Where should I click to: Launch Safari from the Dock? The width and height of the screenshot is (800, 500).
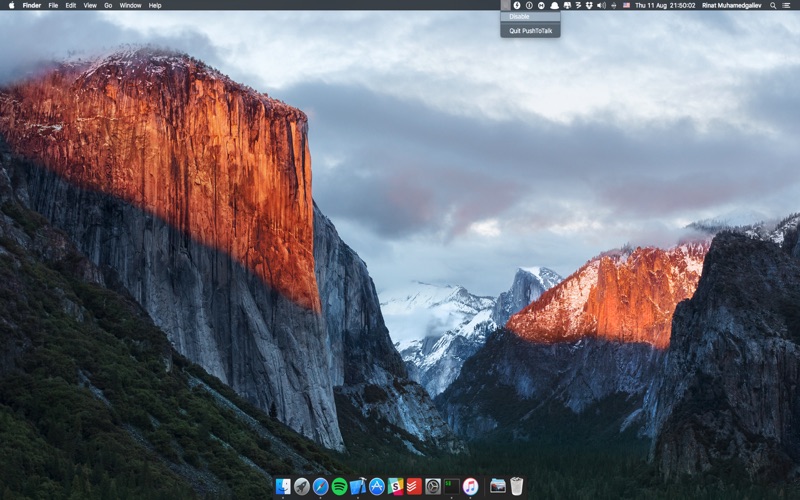(x=320, y=486)
